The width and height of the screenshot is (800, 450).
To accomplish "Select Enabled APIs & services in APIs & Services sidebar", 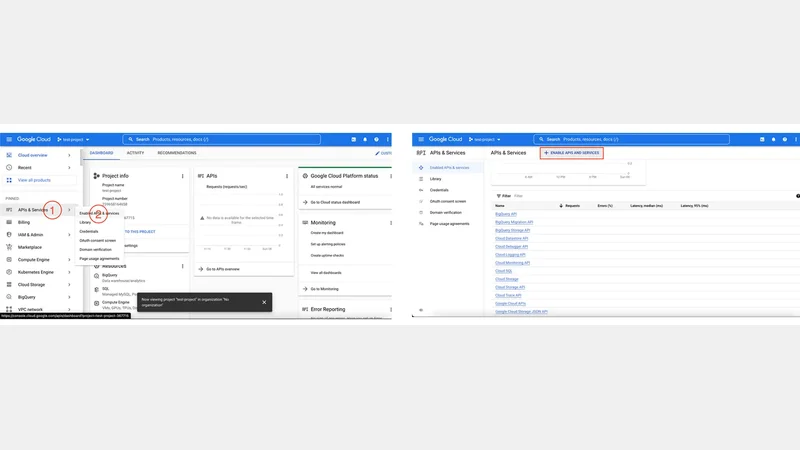I will pos(448,168).
